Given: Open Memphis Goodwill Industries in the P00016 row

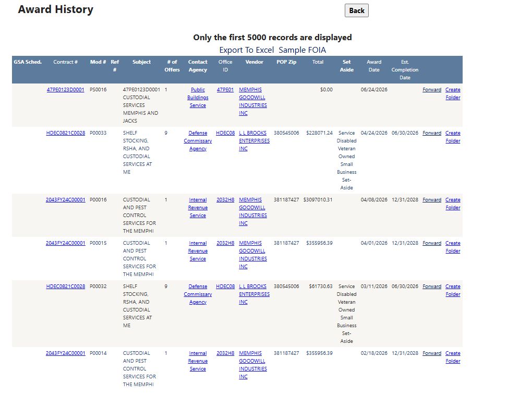Looking at the screenshot, I should pyautogui.click(x=253, y=211).
